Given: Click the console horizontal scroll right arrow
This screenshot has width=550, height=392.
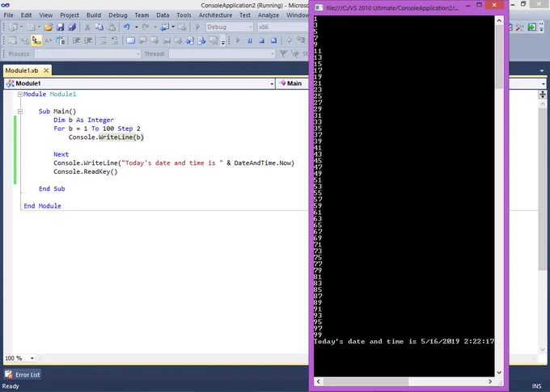Looking at the screenshot, I should 490,381.
